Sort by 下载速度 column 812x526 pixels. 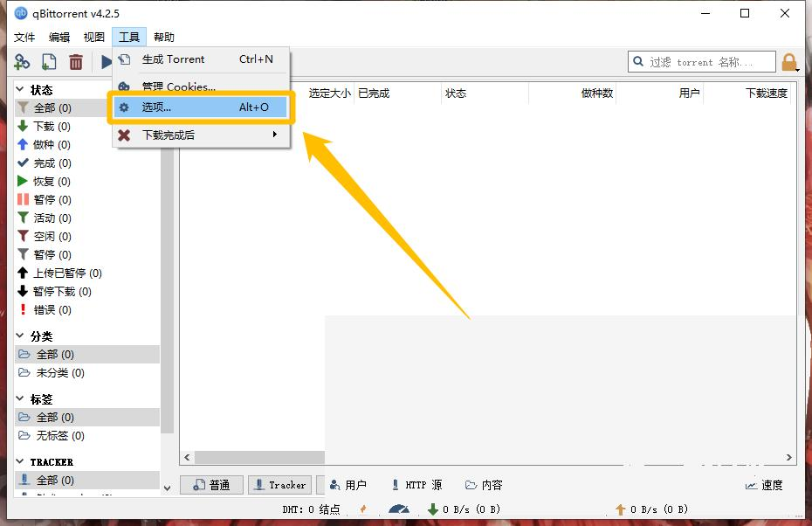747,93
